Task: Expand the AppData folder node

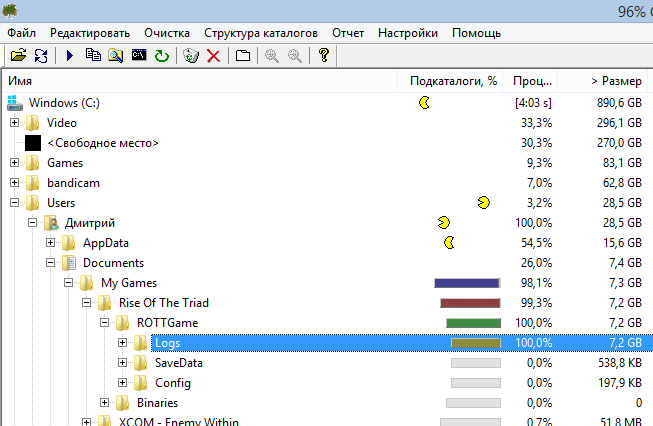Action: [x=50, y=242]
